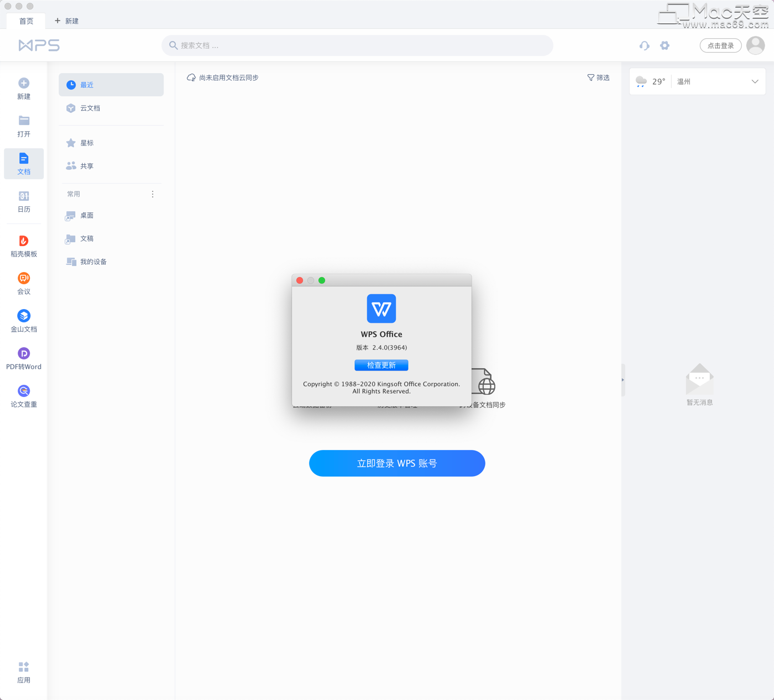
Task: Click the 常用 section label
Action: click(x=74, y=194)
